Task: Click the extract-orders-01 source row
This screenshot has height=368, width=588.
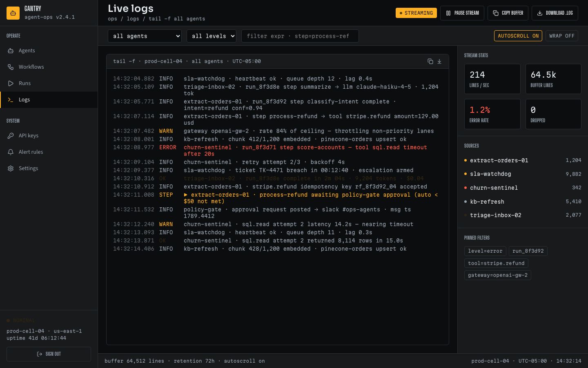Action: pos(523,160)
